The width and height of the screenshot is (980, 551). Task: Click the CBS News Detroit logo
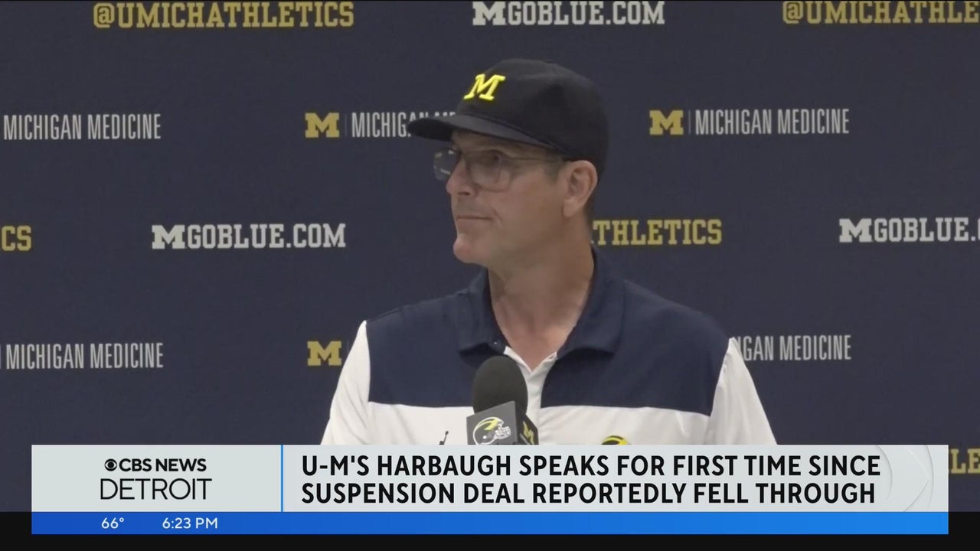click(x=156, y=479)
